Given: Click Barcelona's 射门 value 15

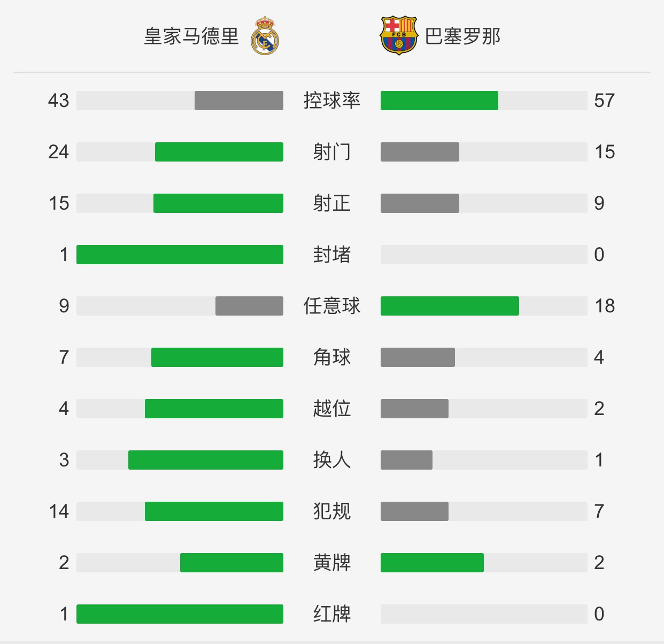Looking at the screenshot, I should (x=605, y=152).
